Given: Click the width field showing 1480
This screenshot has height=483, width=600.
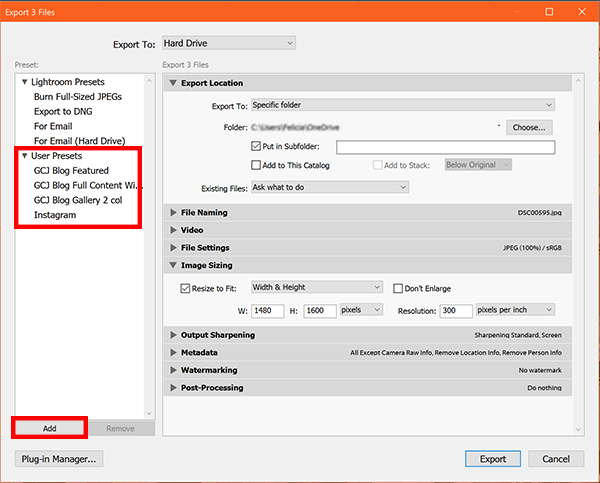Looking at the screenshot, I should pyautogui.click(x=268, y=311).
